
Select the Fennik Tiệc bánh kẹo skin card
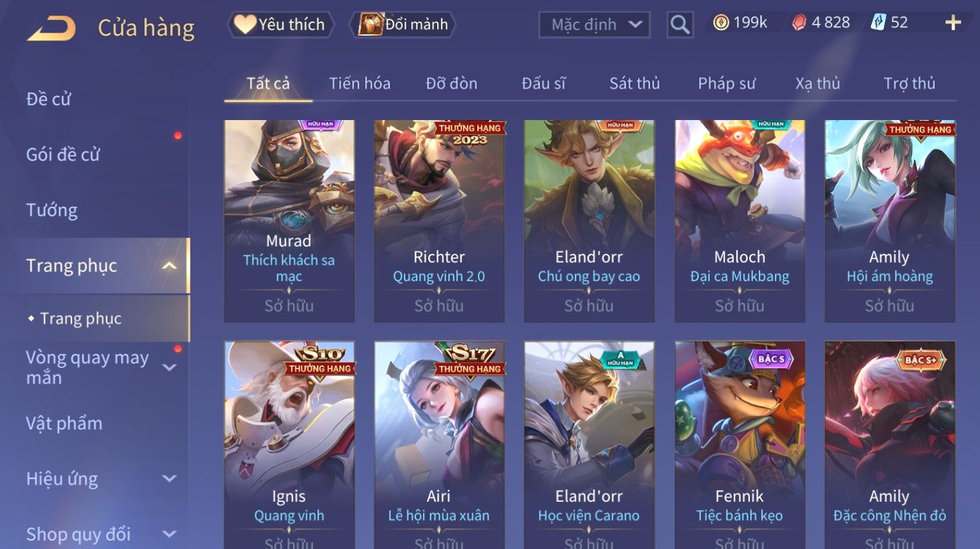[739, 445]
